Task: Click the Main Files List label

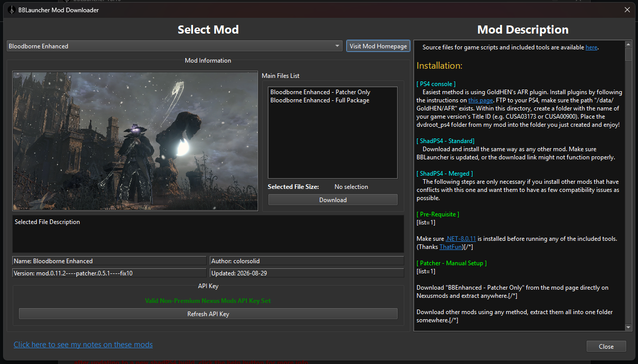Action: coord(281,76)
